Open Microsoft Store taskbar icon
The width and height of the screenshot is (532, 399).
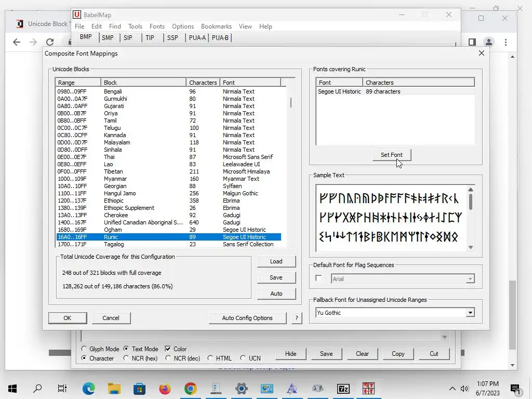139,389
